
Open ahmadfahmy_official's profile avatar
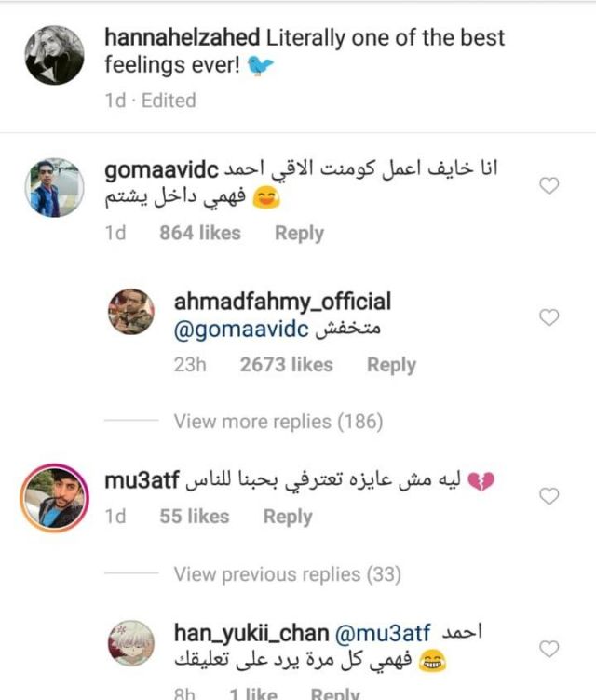[x=131, y=311]
